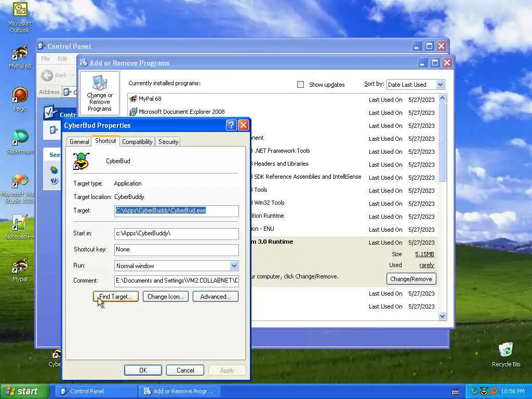Click the Start button
This screenshot has height=399, width=532.
point(24,391)
